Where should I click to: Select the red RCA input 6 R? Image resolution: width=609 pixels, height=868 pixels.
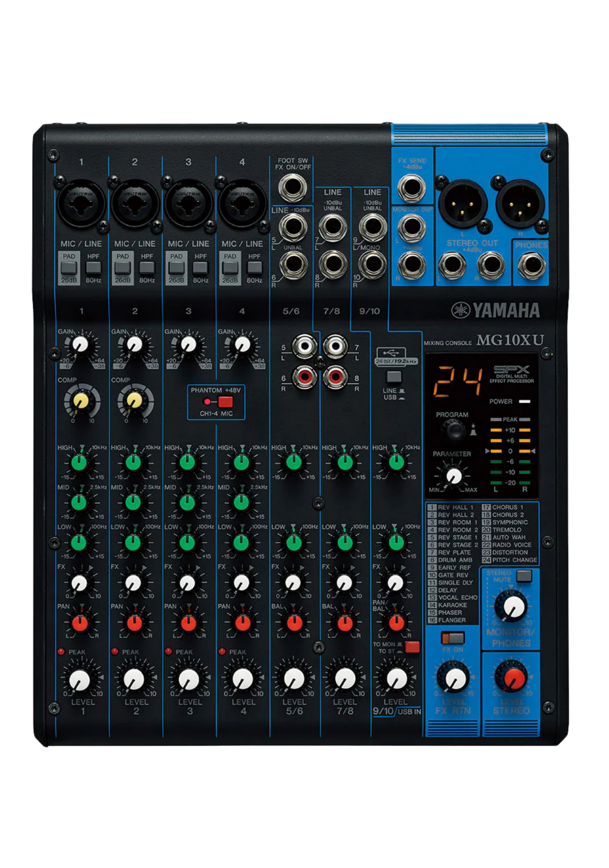click(x=305, y=377)
